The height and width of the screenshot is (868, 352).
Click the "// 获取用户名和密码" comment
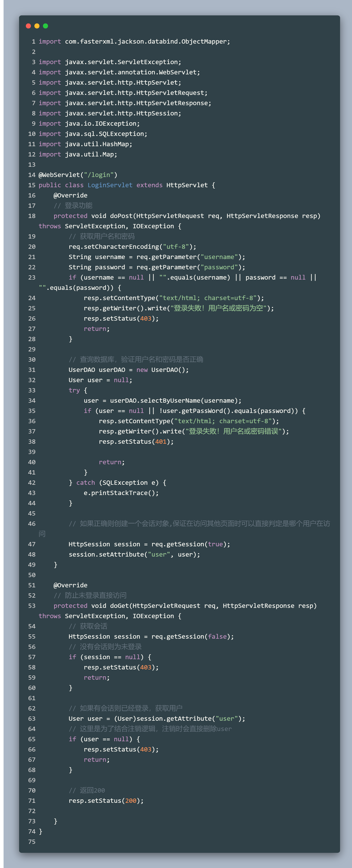coord(102,236)
